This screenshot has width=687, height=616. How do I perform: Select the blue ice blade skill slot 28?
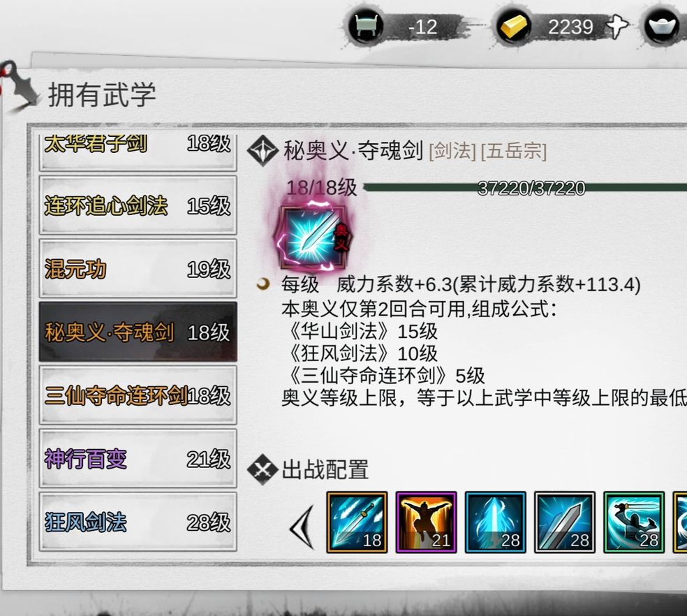click(495, 522)
